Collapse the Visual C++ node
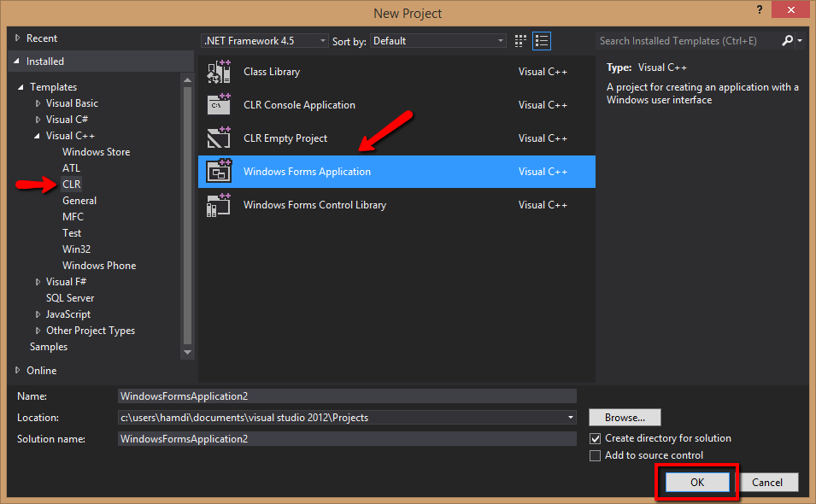The width and height of the screenshot is (816, 504). 37,136
